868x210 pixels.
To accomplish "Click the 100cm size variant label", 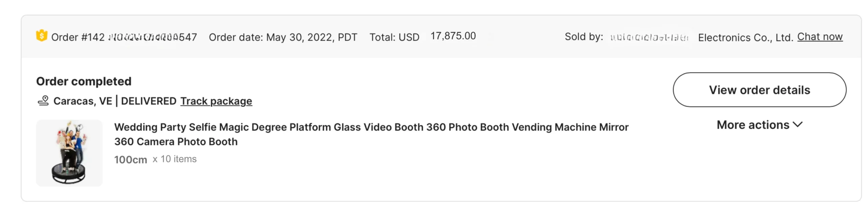I will point(131,159).
